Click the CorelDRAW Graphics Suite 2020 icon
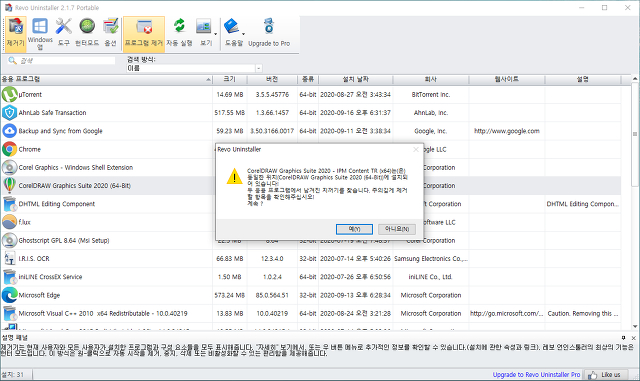This screenshot has width=640, height=381. (x=9, y=185)
